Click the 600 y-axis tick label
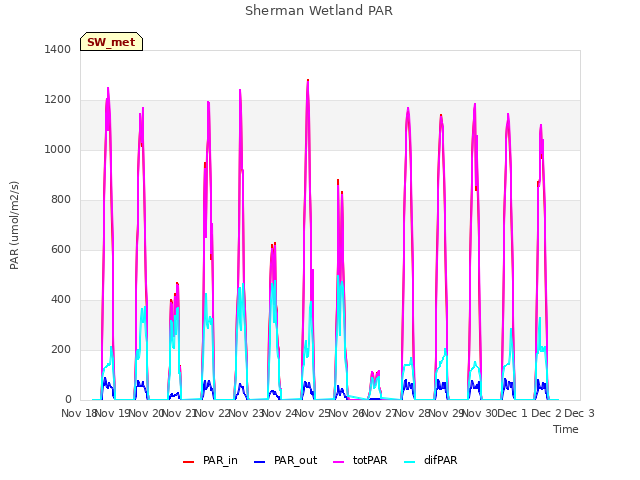The height and width of the screenshot is (480, 640). pos(61,249)
